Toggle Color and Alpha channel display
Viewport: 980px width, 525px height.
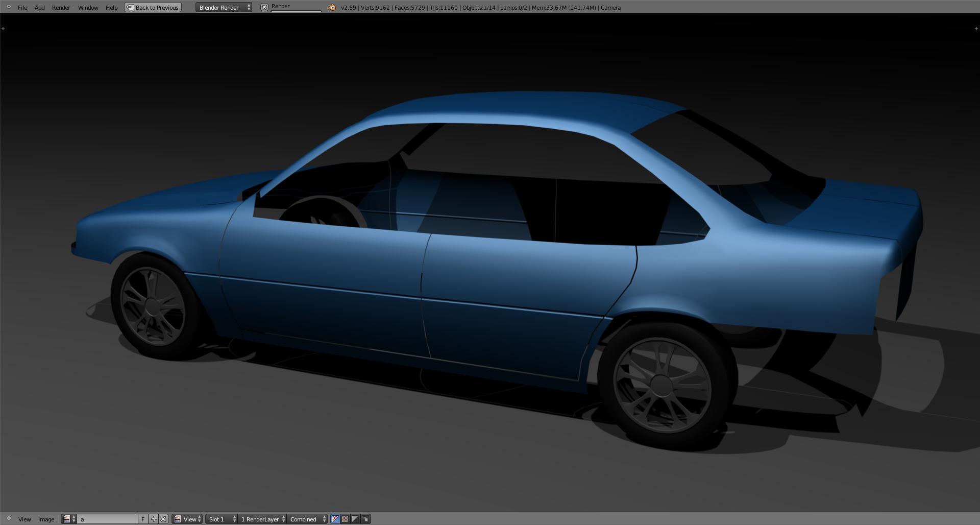point(335,519)
